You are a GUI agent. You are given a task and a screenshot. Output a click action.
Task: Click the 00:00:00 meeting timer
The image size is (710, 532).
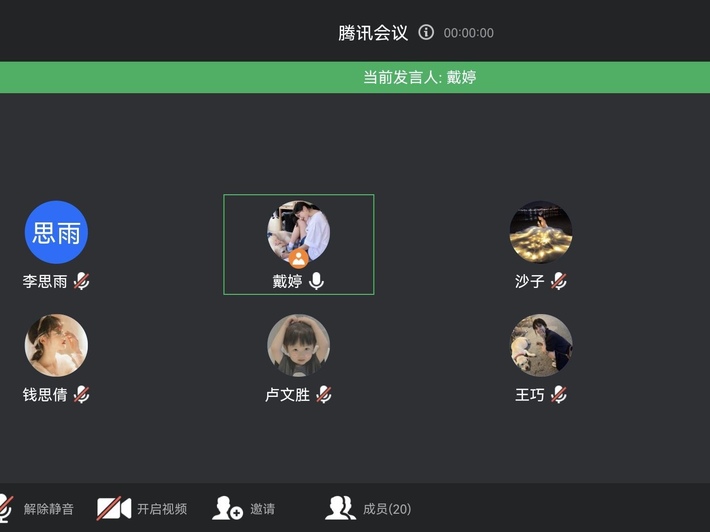tap(469, 33)
